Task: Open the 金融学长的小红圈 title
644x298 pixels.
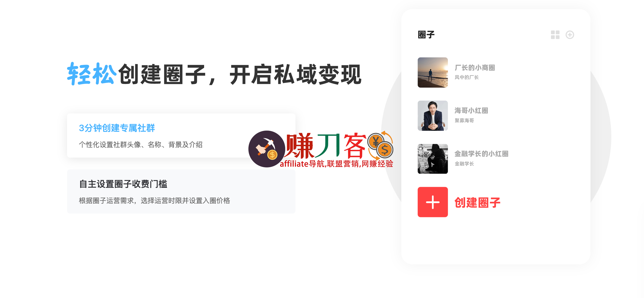Action: pyautogui.click(x=481, y=154)
